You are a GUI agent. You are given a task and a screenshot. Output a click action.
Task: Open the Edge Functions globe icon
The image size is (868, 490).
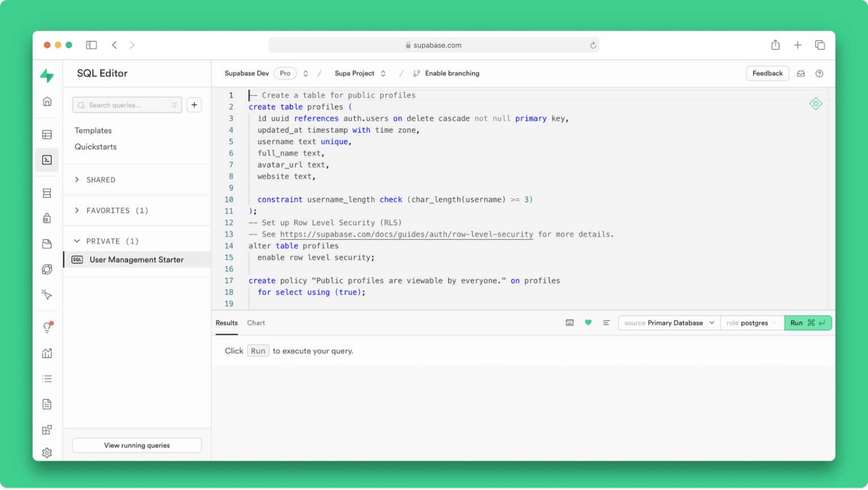coord(47,269)
